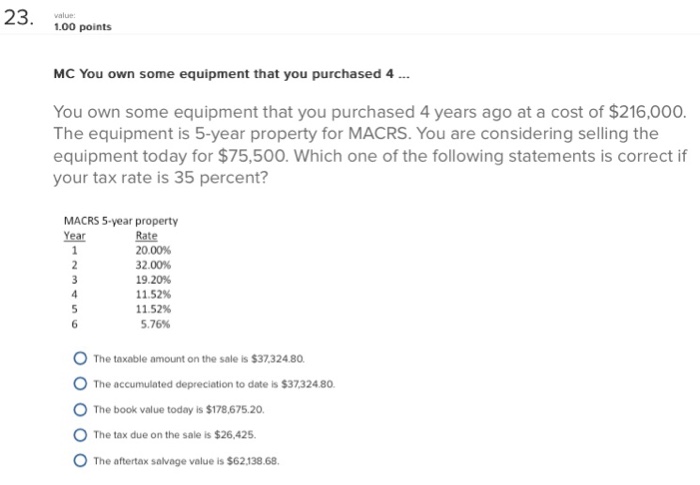The height and width of the screenshot is (485, 700).
Task: Choose the accumulated depreciation $37,324.80 radio button
Action: [80, 384]
